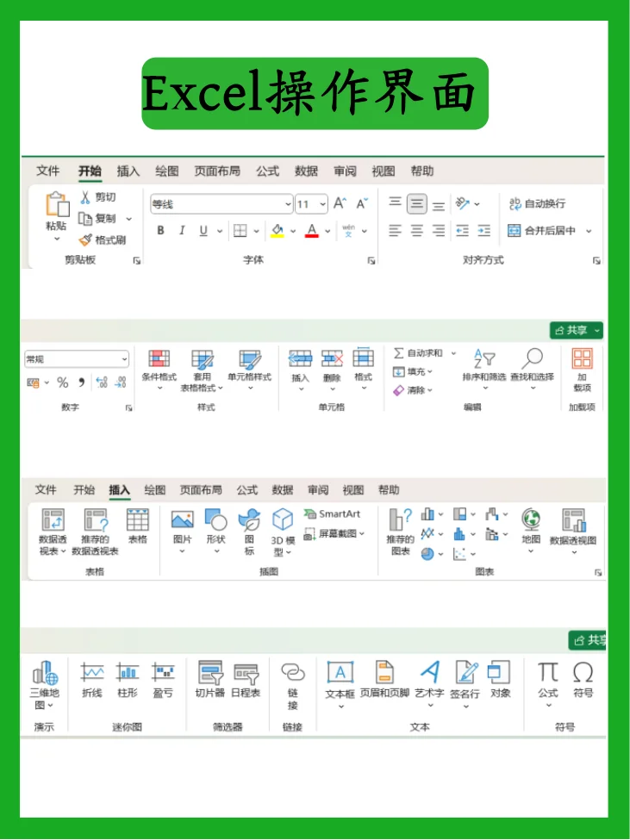Open the 视图 tab in the row where 插入 is active
The height and width of the screenshot is (840, 630).
click(353, 489)
